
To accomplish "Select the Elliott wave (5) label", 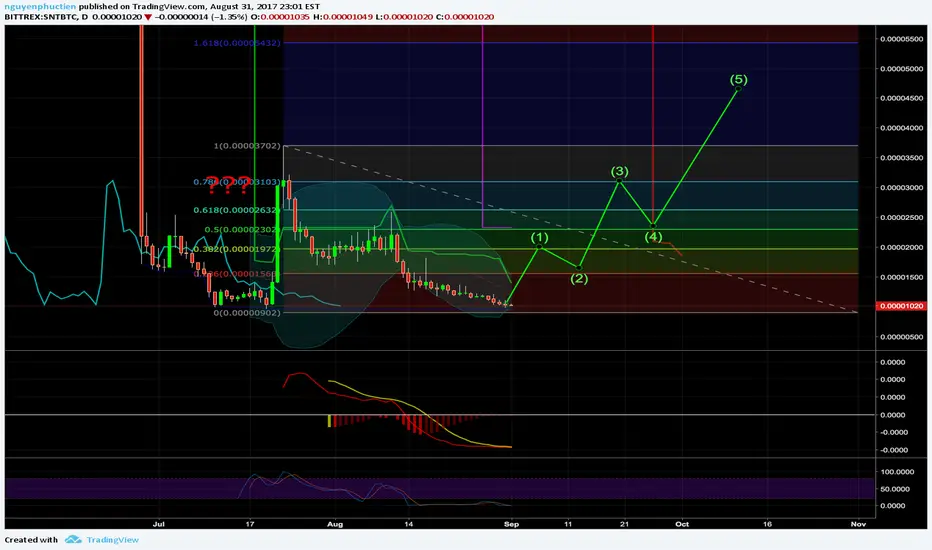I will (738, 79).
